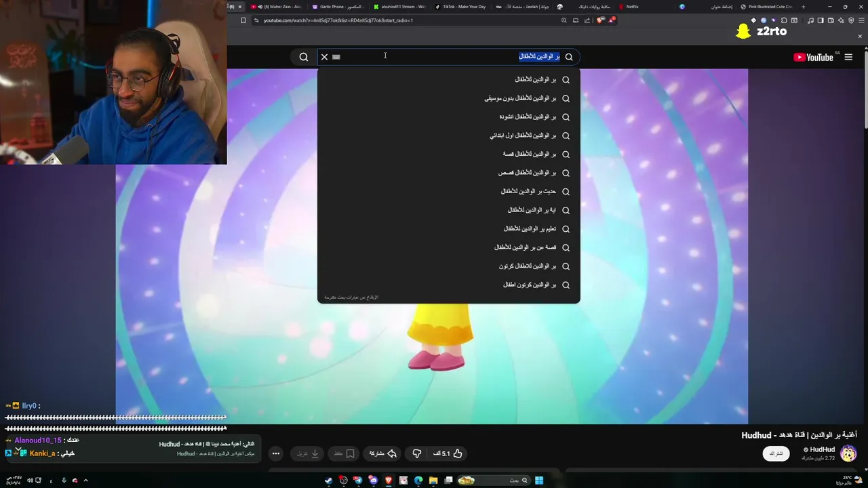Click the browser address bar URL
868x488 pixels.
[338, 20]
